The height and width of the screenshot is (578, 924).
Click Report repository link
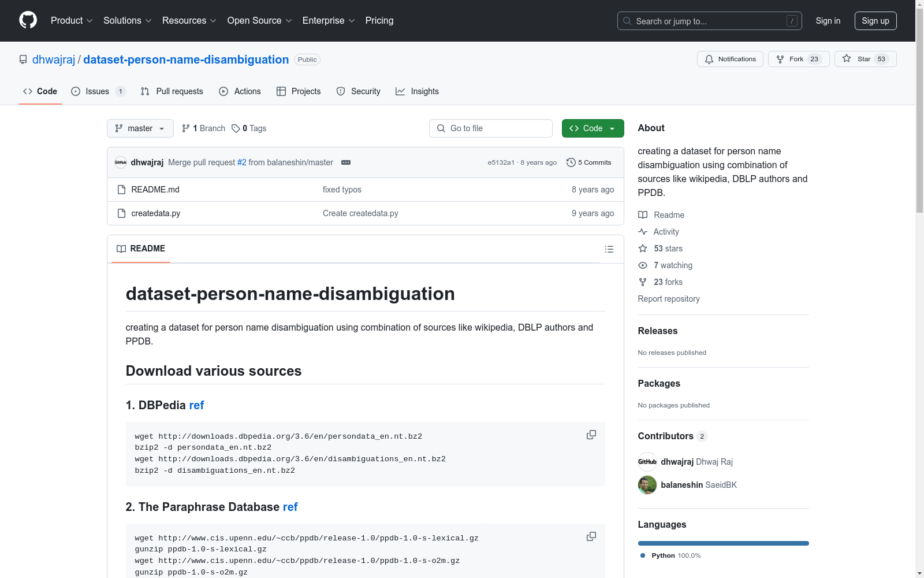669,299
